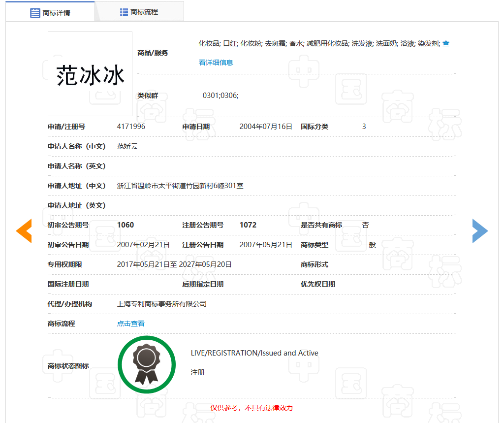Click the 商品/服务 label
The image size is (504, 423).
(x=153, y=53)
